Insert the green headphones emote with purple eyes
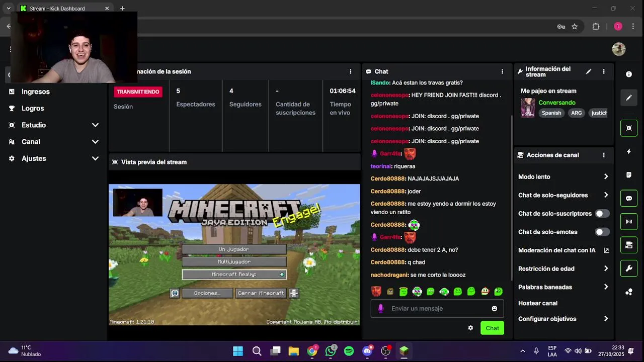Screen dimensions: 644x362 [x=417, y=291]
